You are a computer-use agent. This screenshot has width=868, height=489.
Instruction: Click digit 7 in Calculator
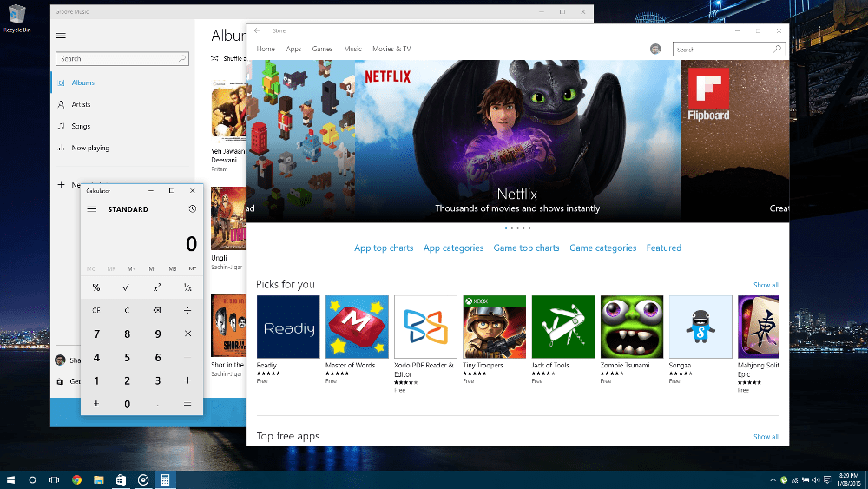point(97,334)
